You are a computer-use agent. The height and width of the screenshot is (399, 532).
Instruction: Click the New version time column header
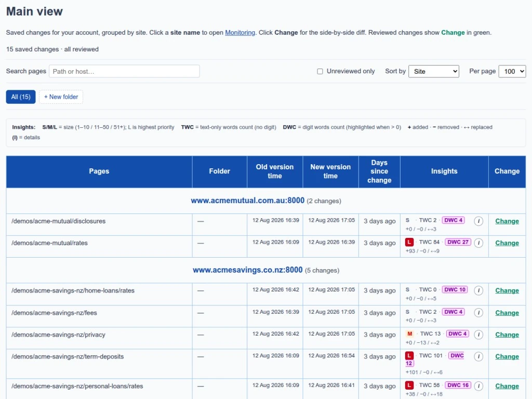pos(330,171)
